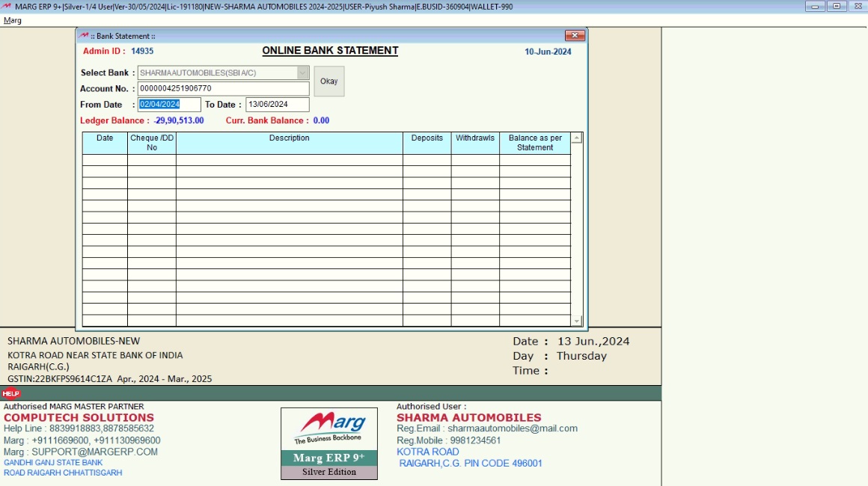Click the Bank Statement dialog title icon
This screenshot has width=868, height=486.
[83, 36]
